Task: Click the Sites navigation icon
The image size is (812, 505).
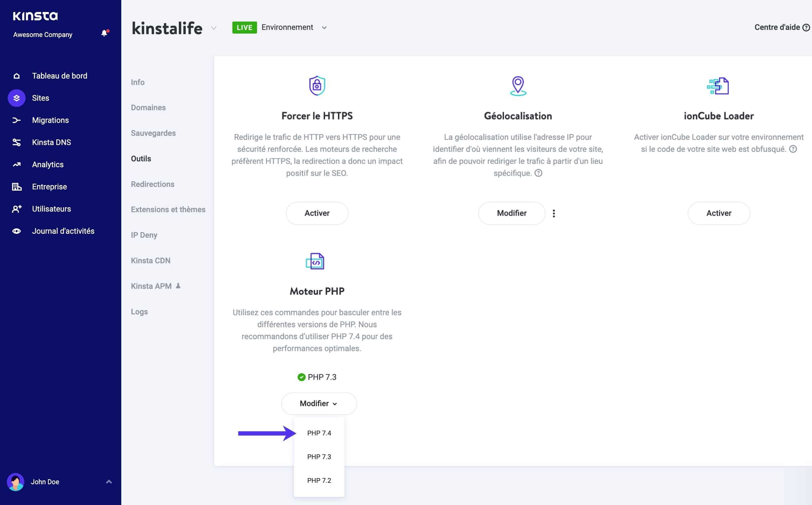Action: point(16,97)
